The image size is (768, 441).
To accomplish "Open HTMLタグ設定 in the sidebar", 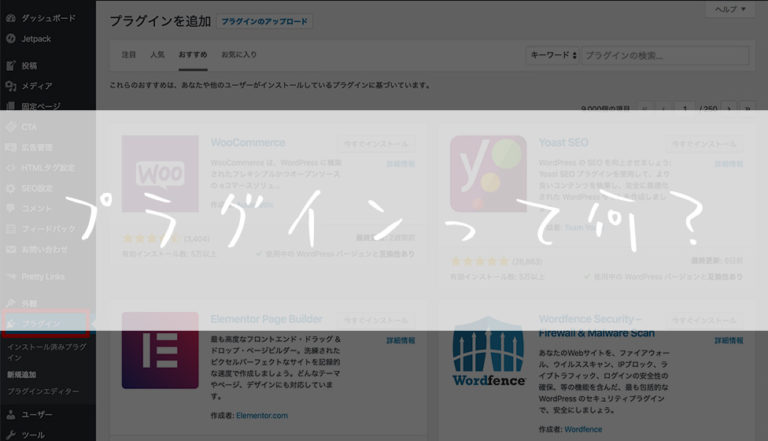I will [x=48, y=168].
